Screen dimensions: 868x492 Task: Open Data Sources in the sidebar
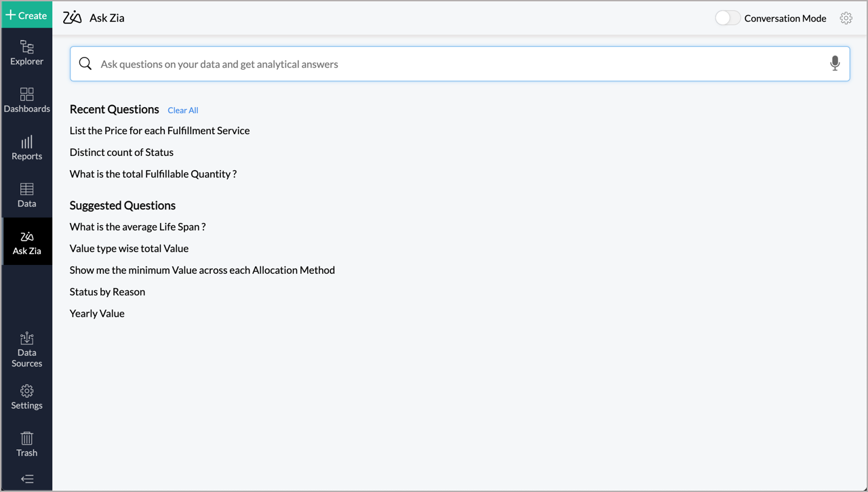(x=26, y=349)
